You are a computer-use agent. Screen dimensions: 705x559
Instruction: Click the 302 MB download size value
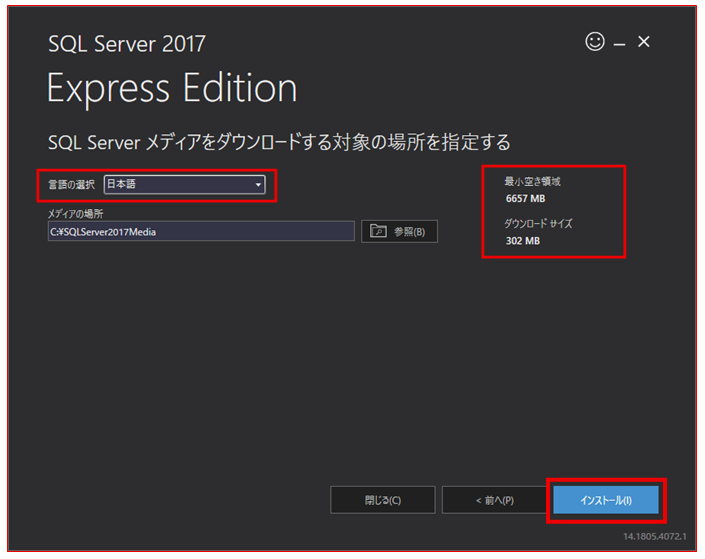pos(522,241)
